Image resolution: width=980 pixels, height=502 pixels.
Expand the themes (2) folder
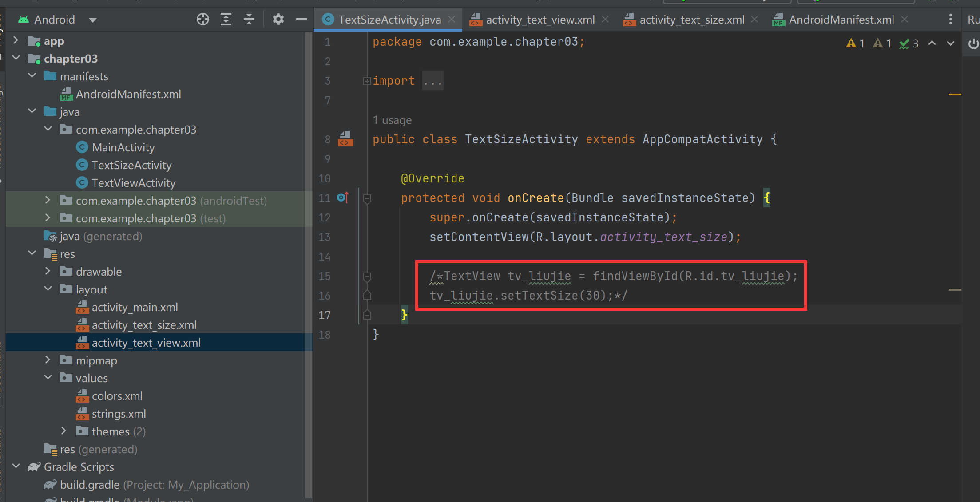coord(64,431)
